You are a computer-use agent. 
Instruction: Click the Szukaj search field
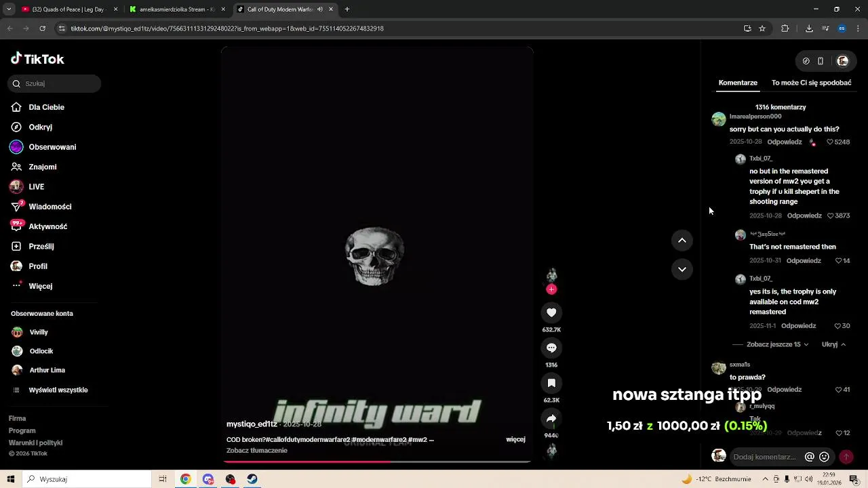54,83
